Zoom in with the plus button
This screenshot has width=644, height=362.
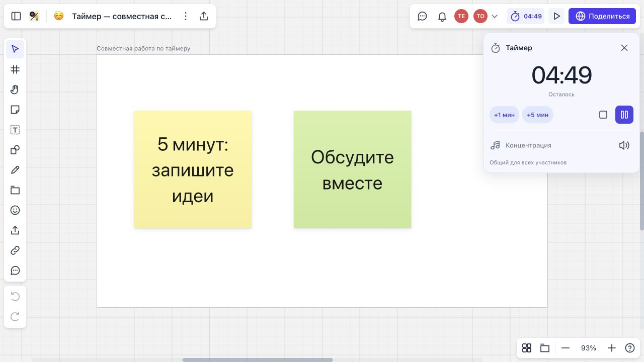click(x=612, y=348)
